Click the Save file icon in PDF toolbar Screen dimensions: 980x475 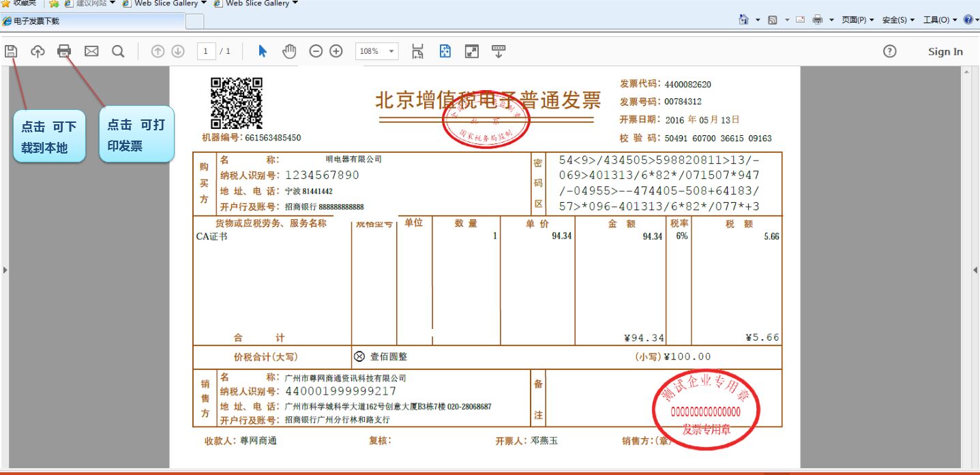11,51
